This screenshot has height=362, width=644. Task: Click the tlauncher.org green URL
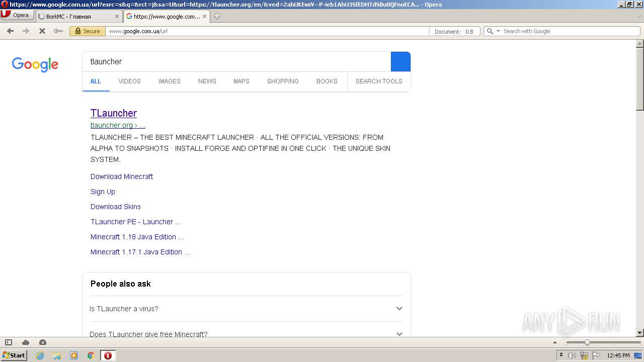coord(118,125)
